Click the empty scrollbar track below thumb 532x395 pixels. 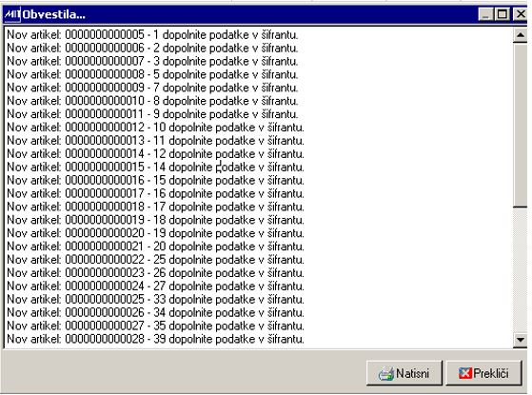point(521,269)
